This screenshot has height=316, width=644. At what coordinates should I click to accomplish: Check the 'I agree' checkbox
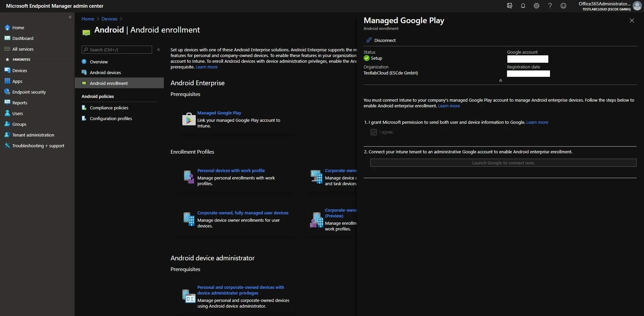[x=373, y=132]
